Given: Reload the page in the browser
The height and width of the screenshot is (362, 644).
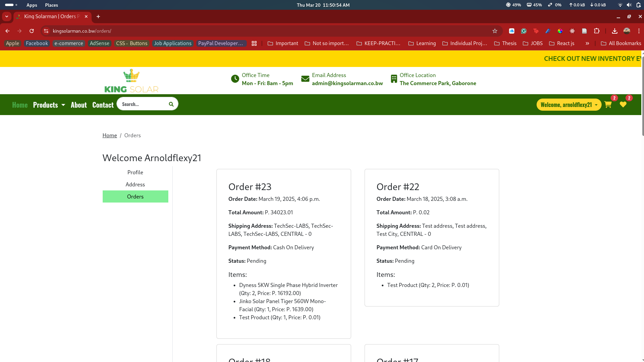Looking at the screenshot, I should click(32, 31).
